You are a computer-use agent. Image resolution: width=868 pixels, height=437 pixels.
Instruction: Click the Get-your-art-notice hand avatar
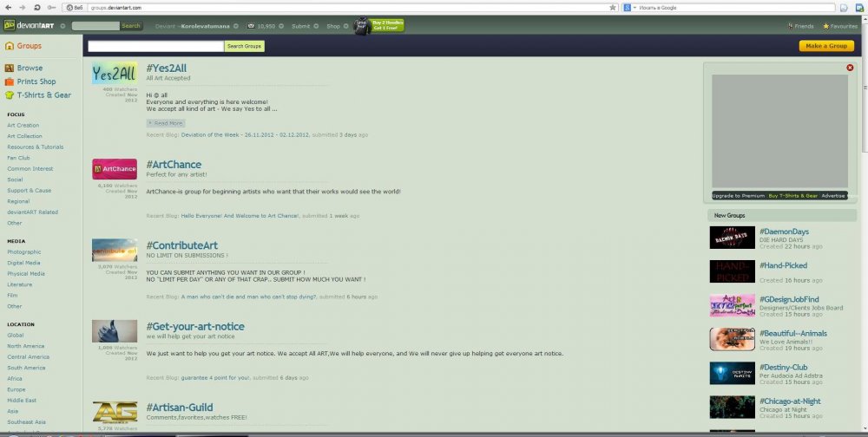(115, 331)
